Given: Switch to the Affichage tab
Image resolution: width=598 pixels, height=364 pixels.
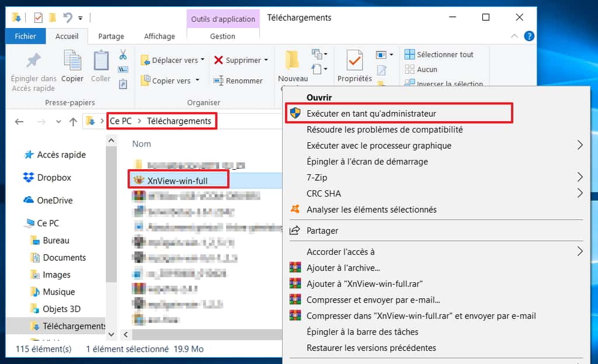Looking at the screenshot, I should pyautogui.click(x=159, y=36).
